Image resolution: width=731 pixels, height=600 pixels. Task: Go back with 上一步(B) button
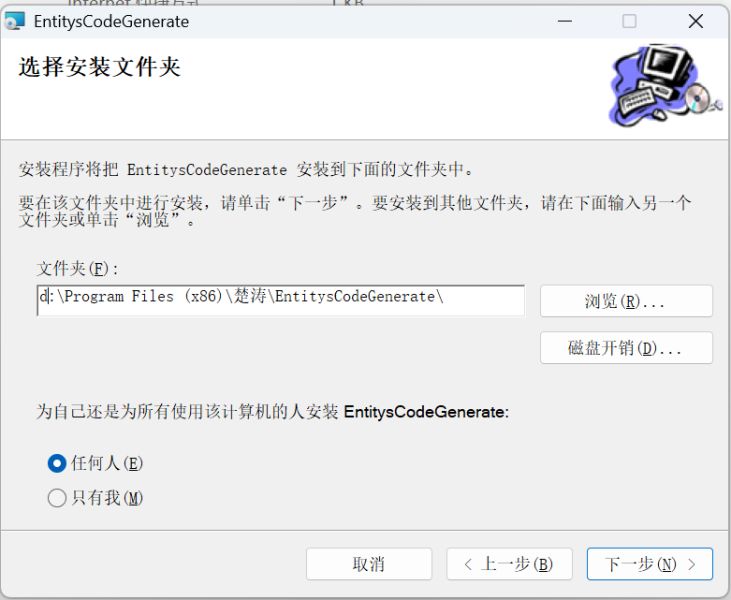[509, 564]
